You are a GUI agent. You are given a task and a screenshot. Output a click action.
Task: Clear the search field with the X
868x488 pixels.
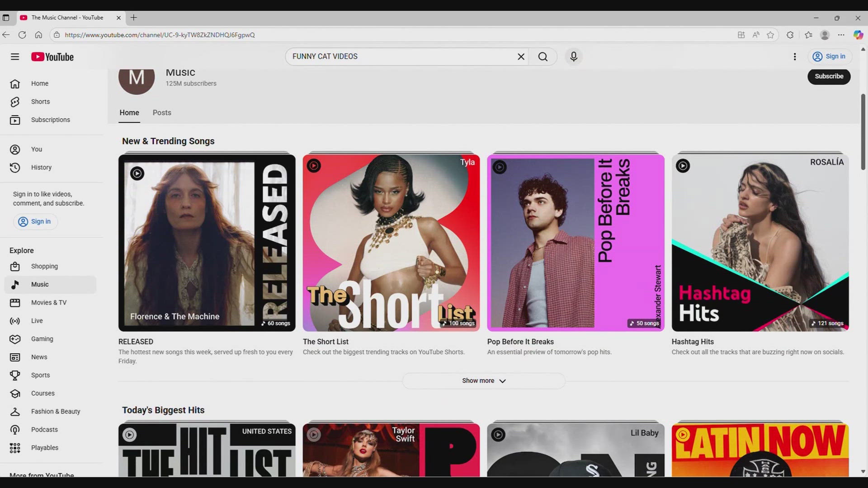(x=521, y=56)
